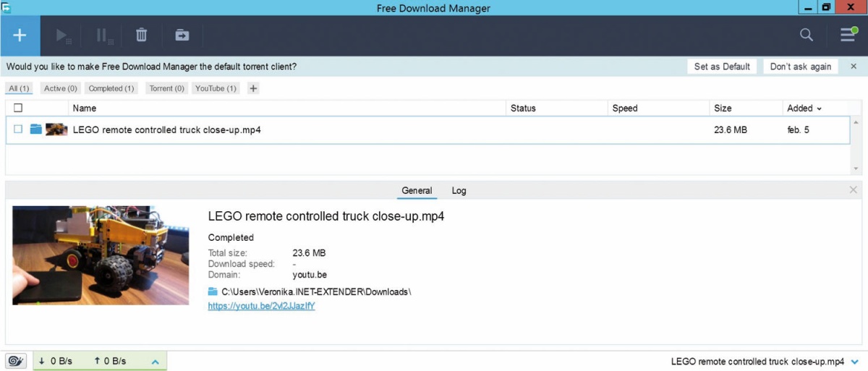The width and height of the screenshot is (868, 371).
Task: Select the Completed (1) filter tab
Action: pyautogui.click(x=111, y=88)
